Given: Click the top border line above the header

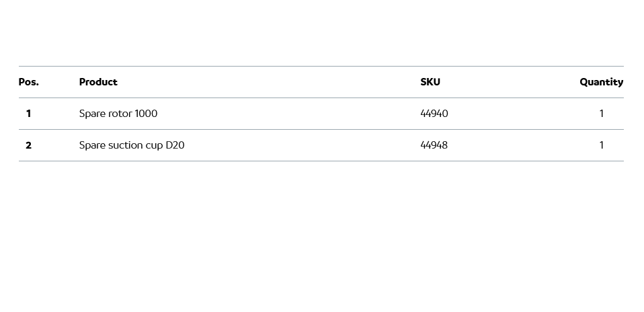Looking at the screenshot, I should (321, 66).
